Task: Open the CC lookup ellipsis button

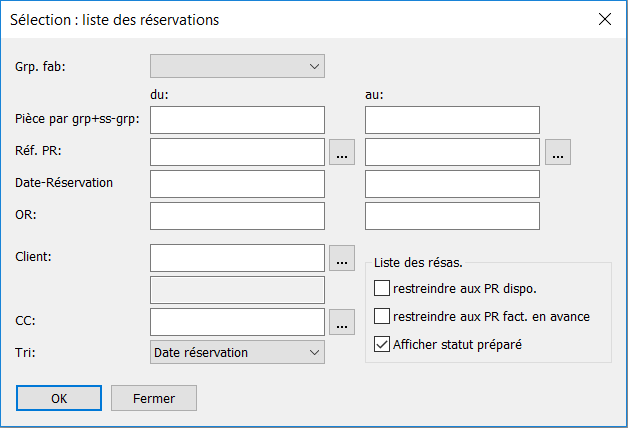Action: click(x=342, y=322)
